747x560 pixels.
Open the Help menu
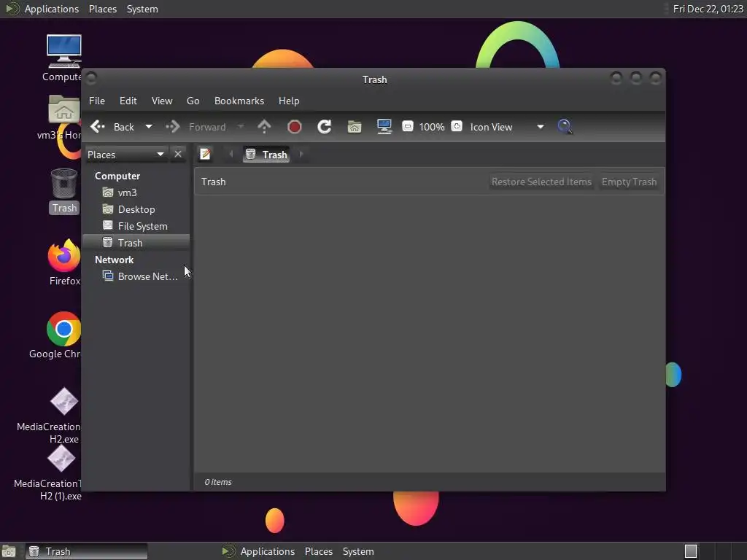tap(289, 101)
